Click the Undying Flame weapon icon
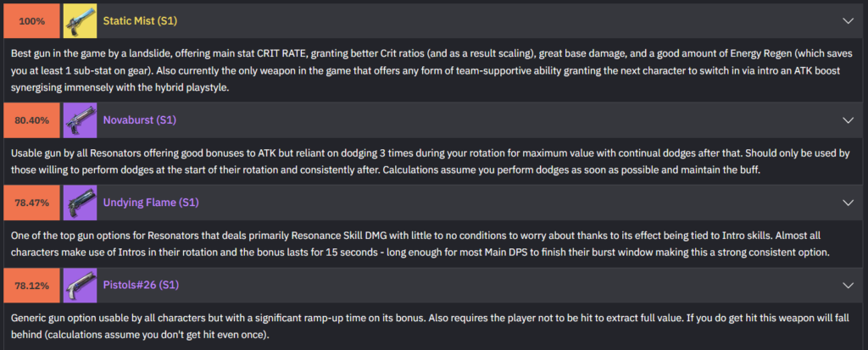 tap(80, 203)
